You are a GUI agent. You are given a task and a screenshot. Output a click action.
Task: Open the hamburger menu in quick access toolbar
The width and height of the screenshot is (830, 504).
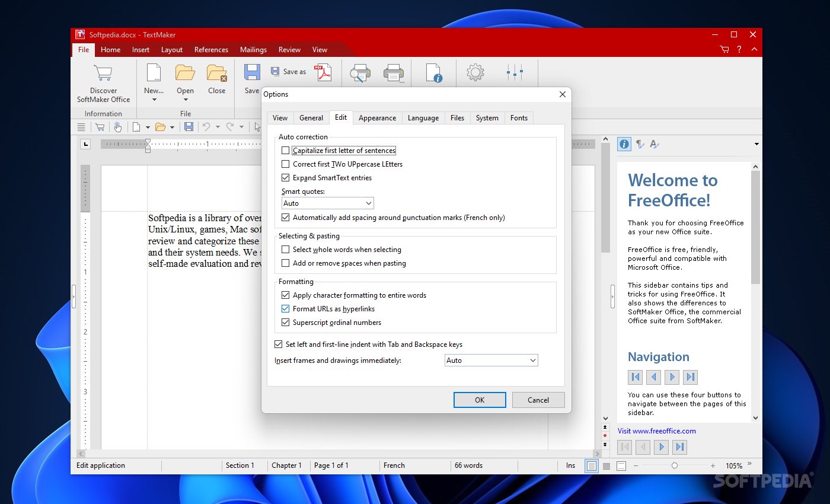81,127
